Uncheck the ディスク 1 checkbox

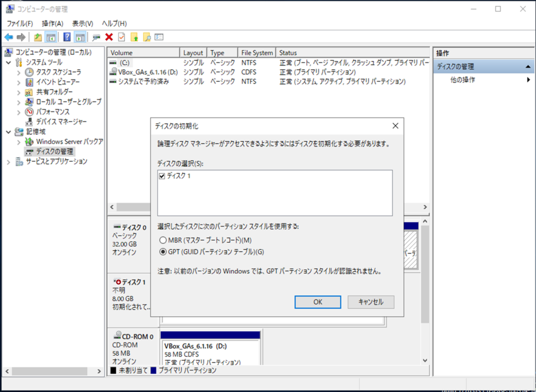pyautogui.click(x=162, y=176)
